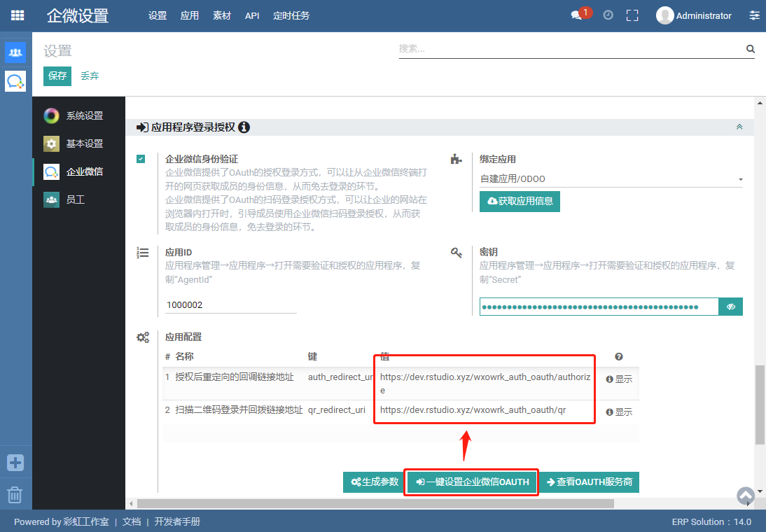This screenshot has height=532, width=766.
Task: Select 员工 in settings sidebar
Action: click(78, 199)
